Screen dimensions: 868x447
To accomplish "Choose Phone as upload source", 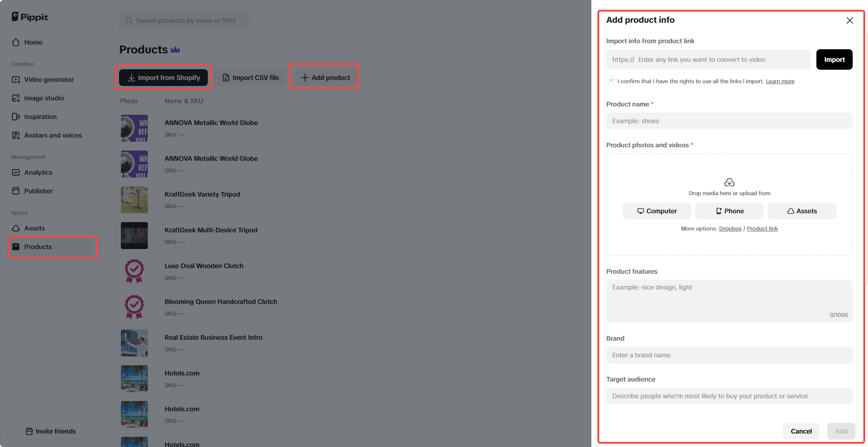I will point(729,210).
